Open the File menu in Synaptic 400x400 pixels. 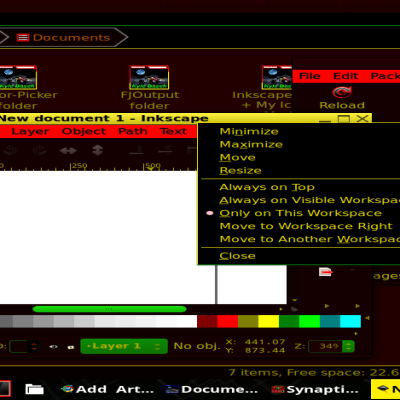[x=310, y=76]
